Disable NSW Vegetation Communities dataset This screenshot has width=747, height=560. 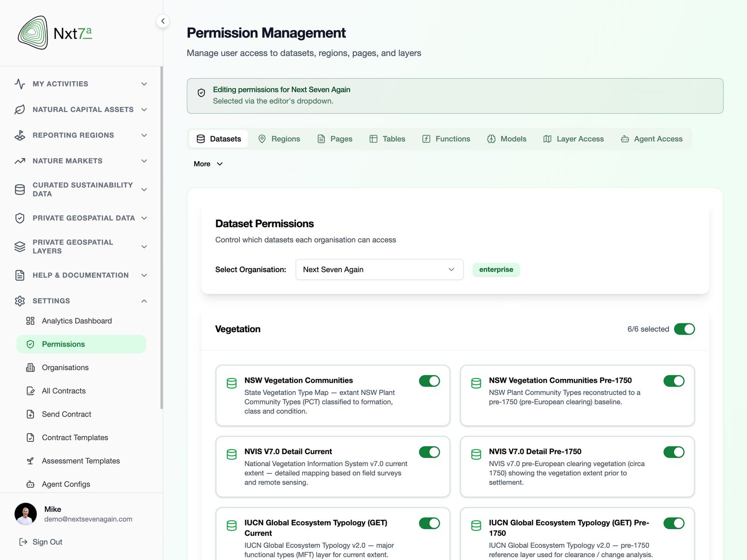pyautogui.click(x=430, y=381)
